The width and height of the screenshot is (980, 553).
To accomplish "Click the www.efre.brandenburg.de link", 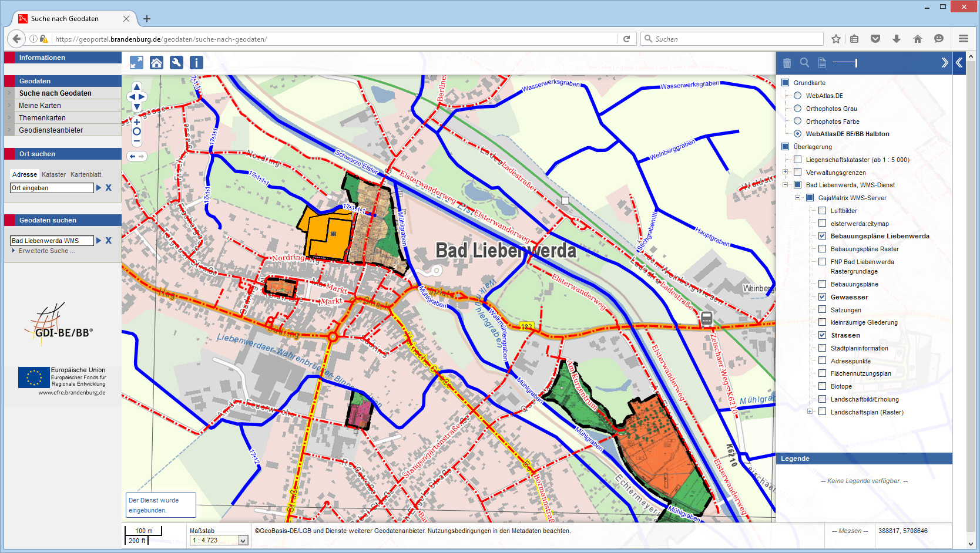I will (x=72, y=393).
